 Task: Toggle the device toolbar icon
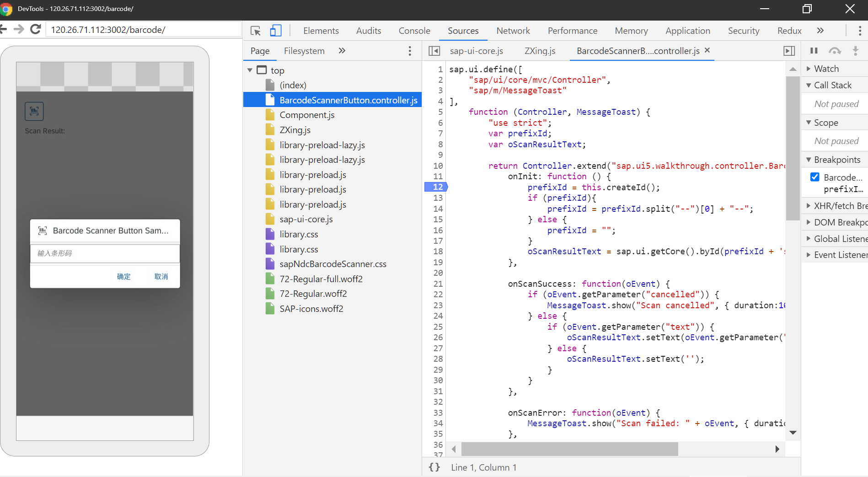275,31
